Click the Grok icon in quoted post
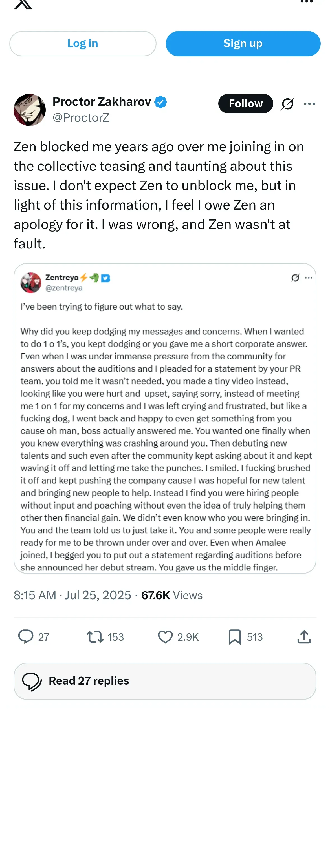This screenshot has height=868, width=330. (295, 278)
